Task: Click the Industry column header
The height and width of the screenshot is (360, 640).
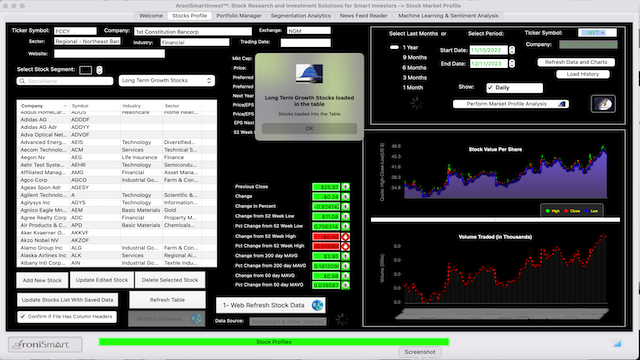Action: [141, 106]
